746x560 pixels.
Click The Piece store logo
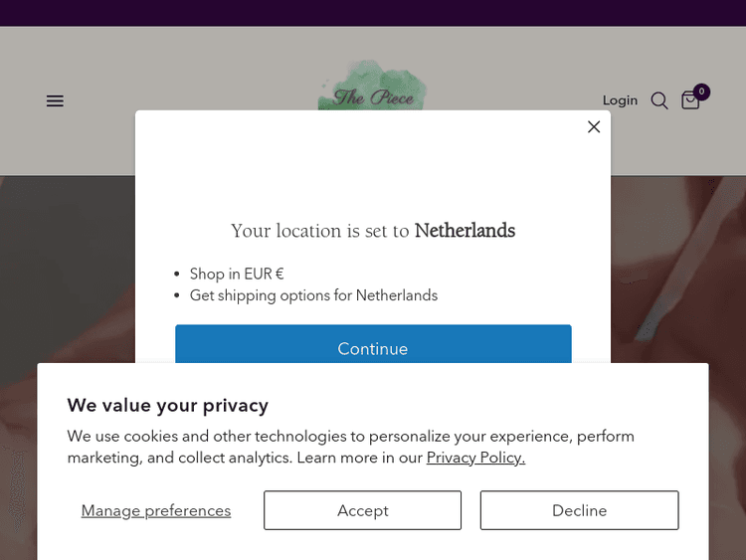(x=373, y=94)
